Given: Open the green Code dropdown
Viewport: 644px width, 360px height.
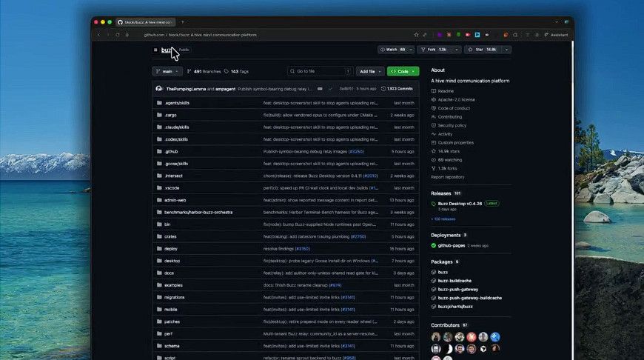Looking at the screenshot, I should click(403, 72).
